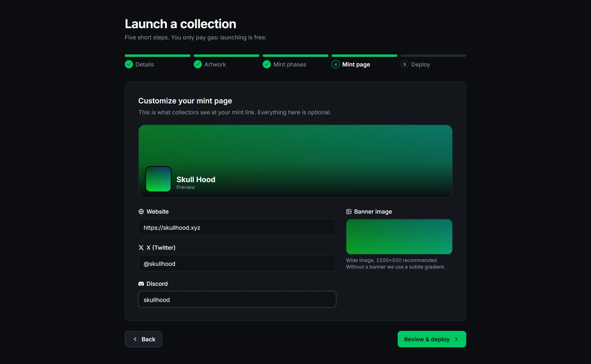Click the image icon beside Banner image
The width and height of the screenshot is (591, 364).
point(349,212)
